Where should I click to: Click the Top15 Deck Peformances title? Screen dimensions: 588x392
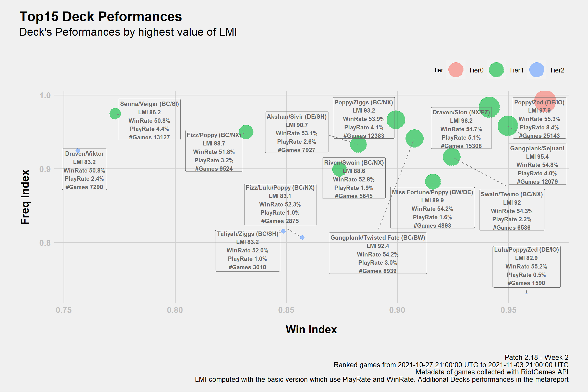click(x=101, y=17)
